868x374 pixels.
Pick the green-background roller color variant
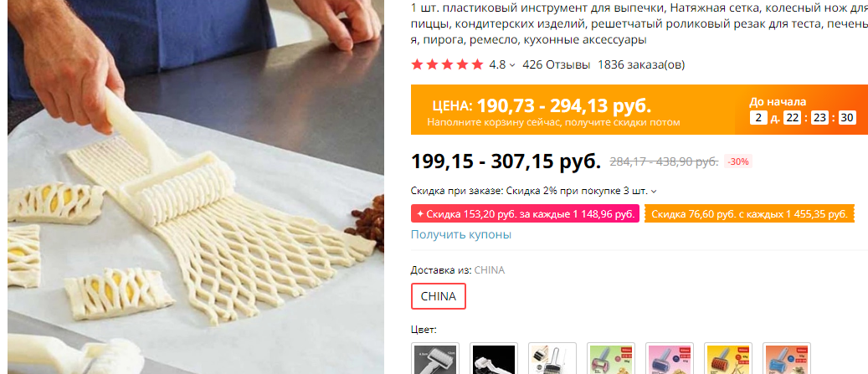click(610, 358)
